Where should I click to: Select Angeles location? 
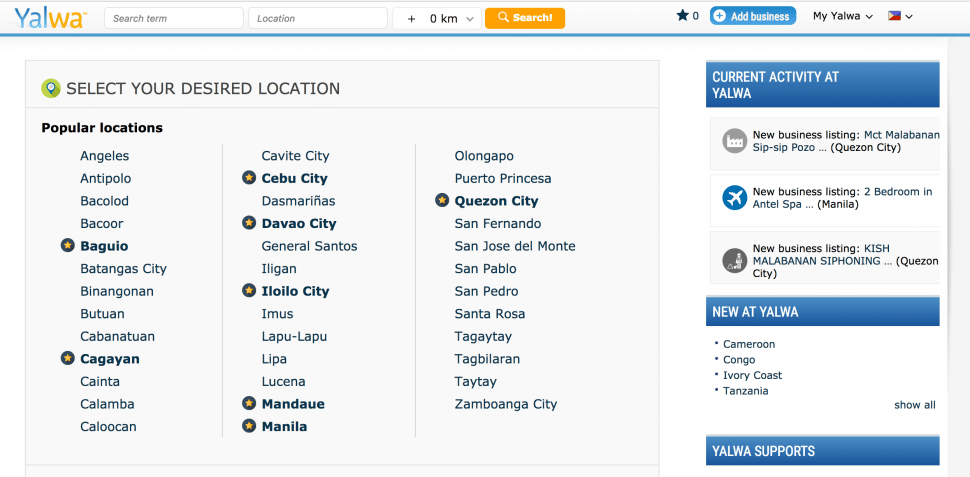tap(105, 156)
